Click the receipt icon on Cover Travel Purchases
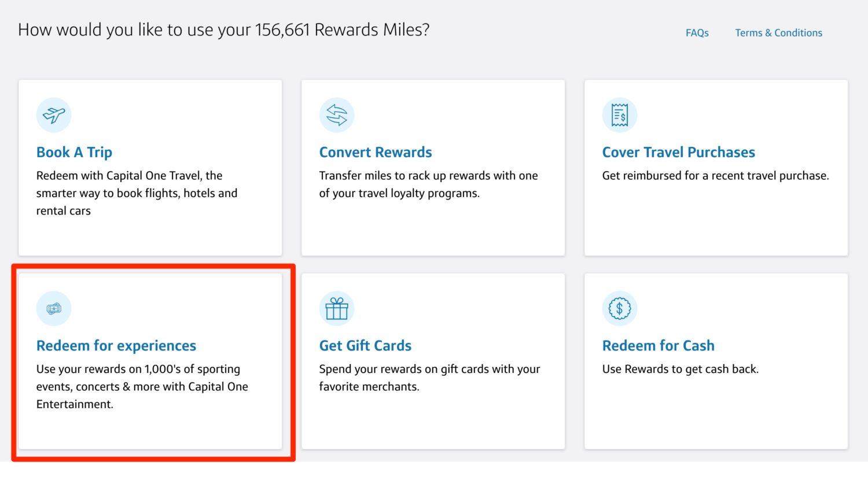 coord(620,114)
